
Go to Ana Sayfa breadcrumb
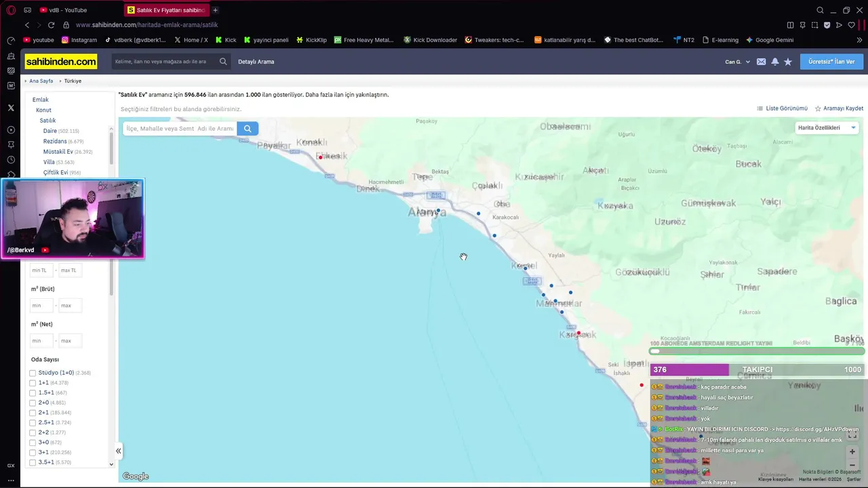(41, 81)
